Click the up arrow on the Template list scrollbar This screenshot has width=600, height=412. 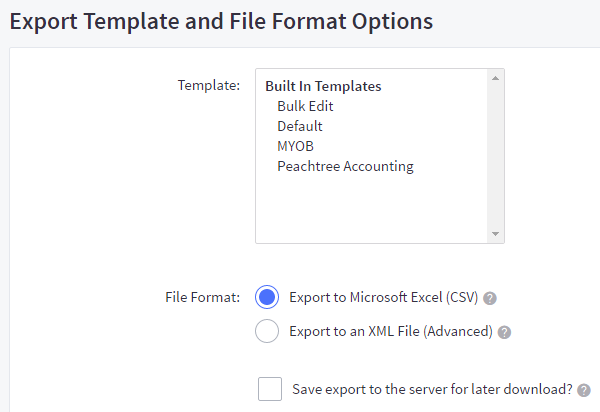495,78
